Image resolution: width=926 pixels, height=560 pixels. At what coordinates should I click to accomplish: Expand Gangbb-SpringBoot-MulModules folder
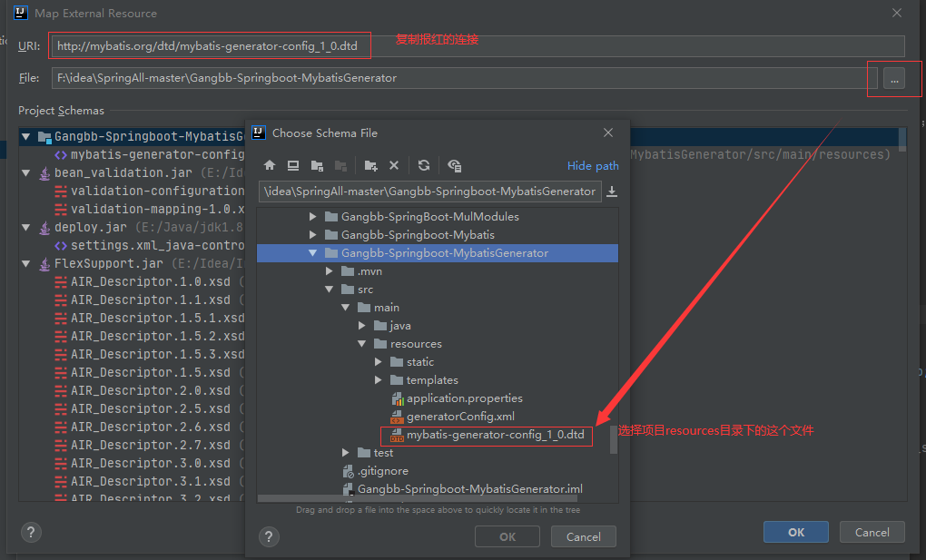tap(312, 217)
